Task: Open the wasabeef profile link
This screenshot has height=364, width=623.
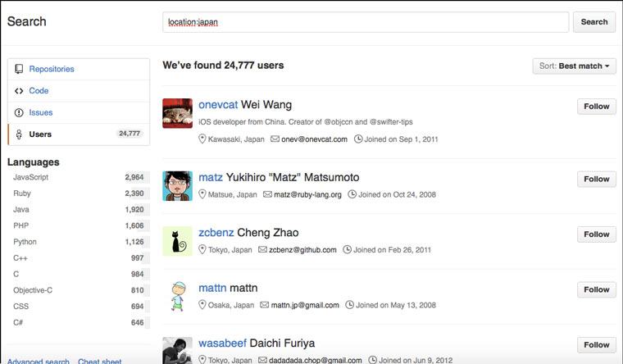Action: 222,343
